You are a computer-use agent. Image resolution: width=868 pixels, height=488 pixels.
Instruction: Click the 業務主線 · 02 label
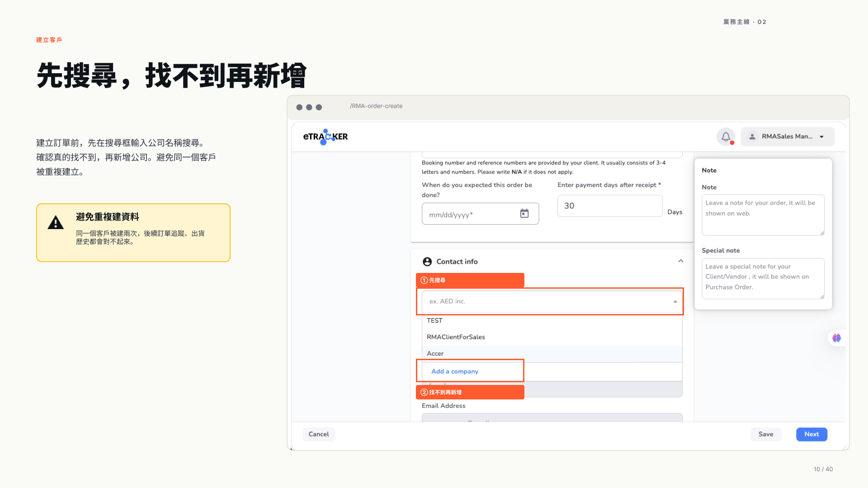pyautogui.click(x=745, y=22)
